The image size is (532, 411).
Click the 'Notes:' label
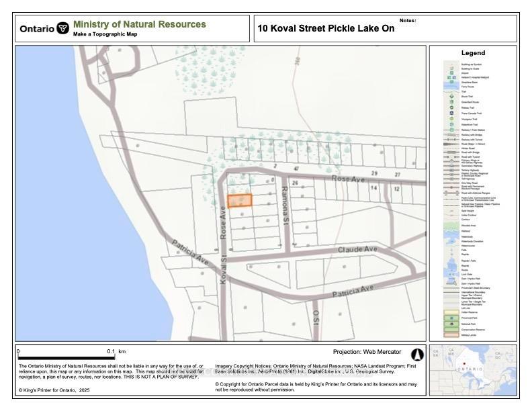tap(408, 20)
